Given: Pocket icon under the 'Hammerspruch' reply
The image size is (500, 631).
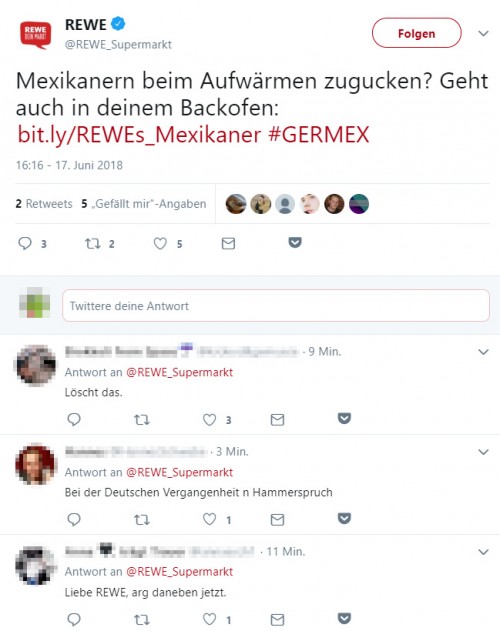Looking at the screenshot, I should click(344, 518).
